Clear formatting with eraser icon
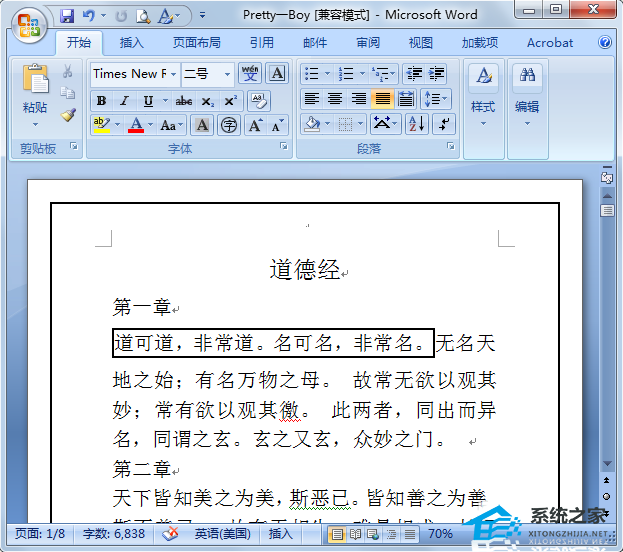Screen dimensions: 623x552 click(259, 101)
